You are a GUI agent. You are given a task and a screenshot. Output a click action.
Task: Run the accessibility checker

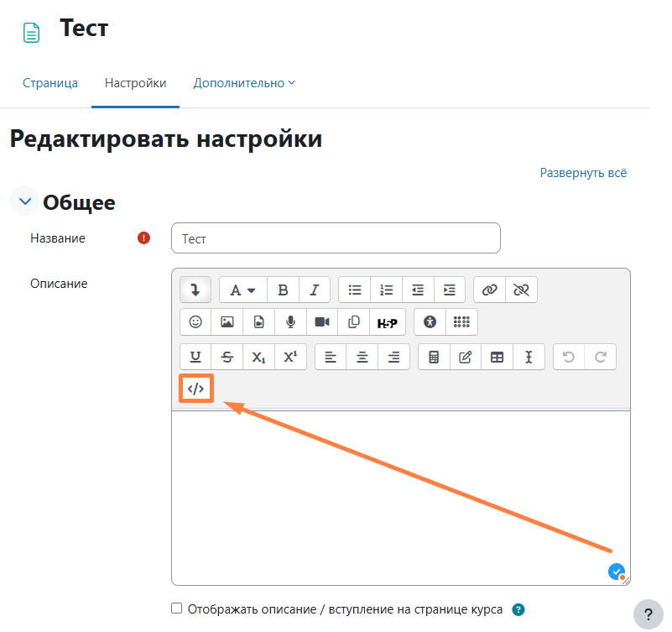(430, 322)
